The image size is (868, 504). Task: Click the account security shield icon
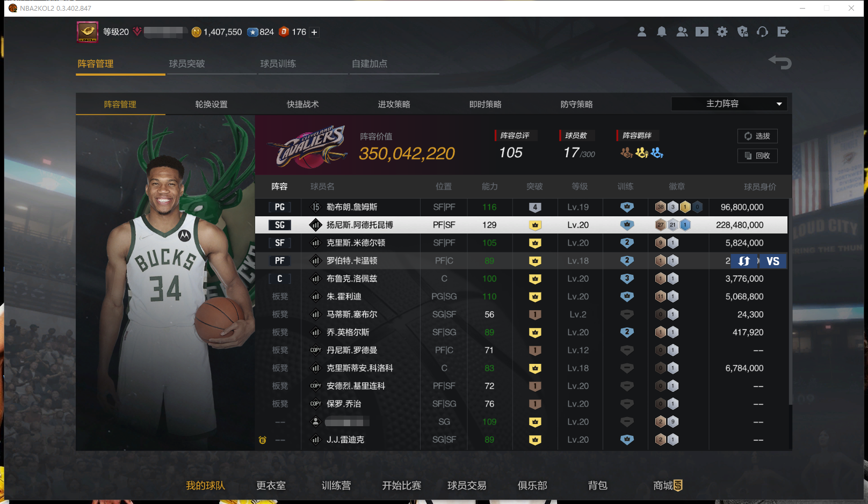coord(743,32)
